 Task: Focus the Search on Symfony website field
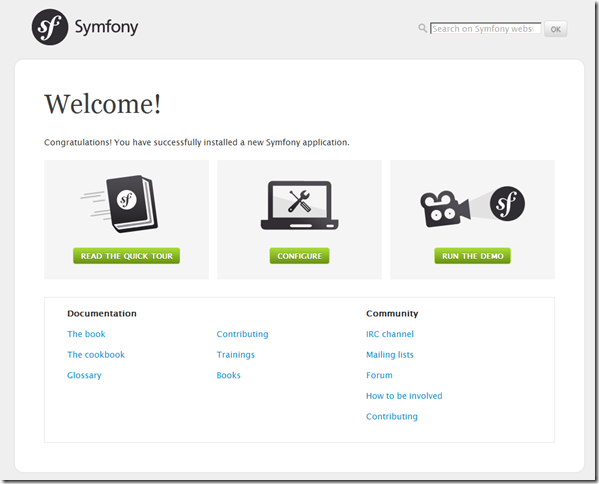[486, 29]
